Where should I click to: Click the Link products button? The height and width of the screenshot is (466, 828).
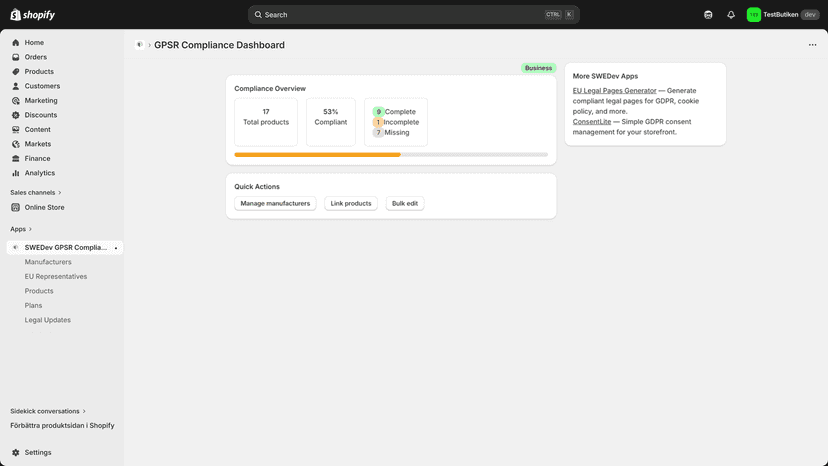(x=351, y=203)
